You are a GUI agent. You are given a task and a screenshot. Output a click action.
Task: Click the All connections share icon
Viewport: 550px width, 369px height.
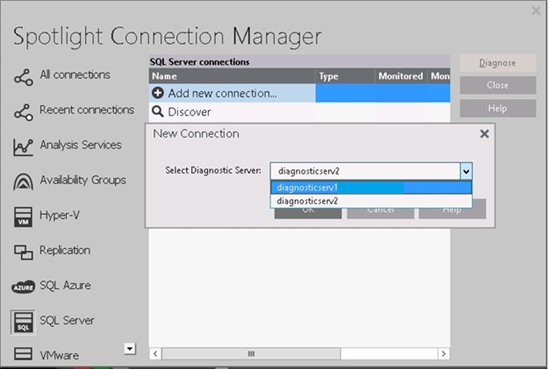click(x=24, y=77)
